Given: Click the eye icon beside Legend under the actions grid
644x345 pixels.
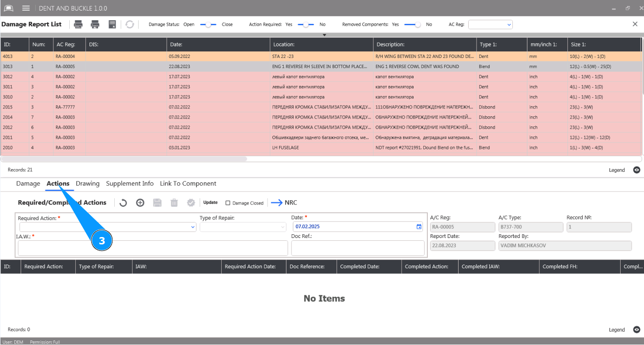Looking at the screenshot, I should (637, 330).
